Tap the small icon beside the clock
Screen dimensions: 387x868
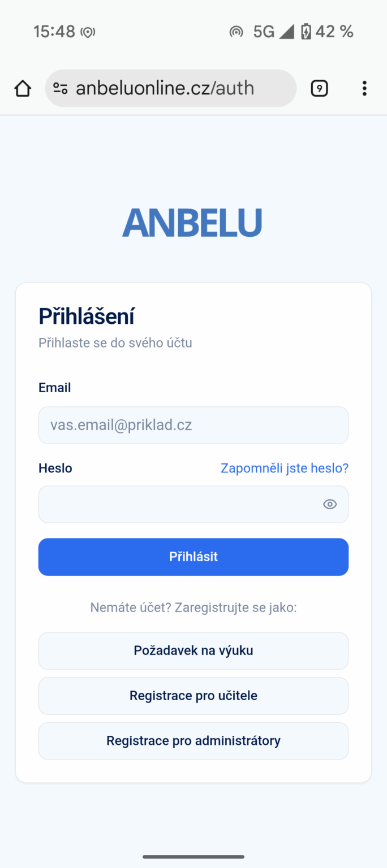click(88, 32)
